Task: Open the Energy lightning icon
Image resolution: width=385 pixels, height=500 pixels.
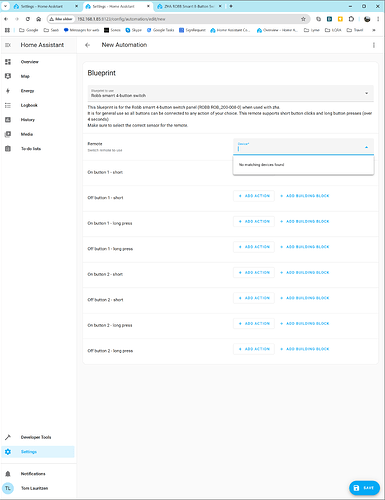Action: click(x=8, y=91)
